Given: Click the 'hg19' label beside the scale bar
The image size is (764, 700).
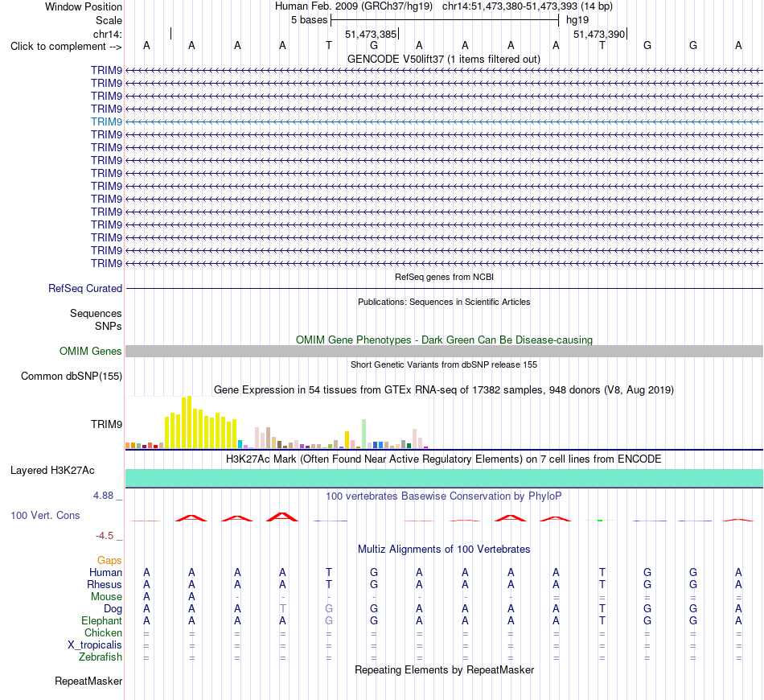Looking at the screenshot, I should pos(577,20).
